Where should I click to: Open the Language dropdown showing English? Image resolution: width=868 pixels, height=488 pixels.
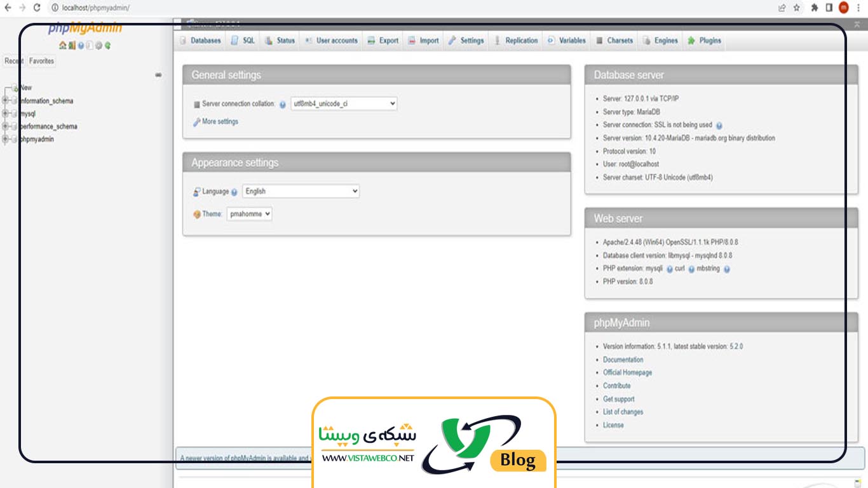301,191
